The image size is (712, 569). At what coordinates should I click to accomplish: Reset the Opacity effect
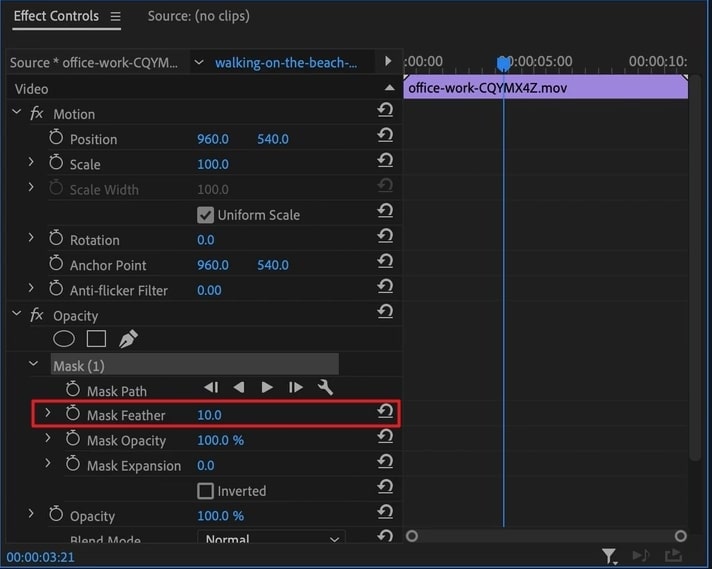pyautogui.click(x=385, y=312)
